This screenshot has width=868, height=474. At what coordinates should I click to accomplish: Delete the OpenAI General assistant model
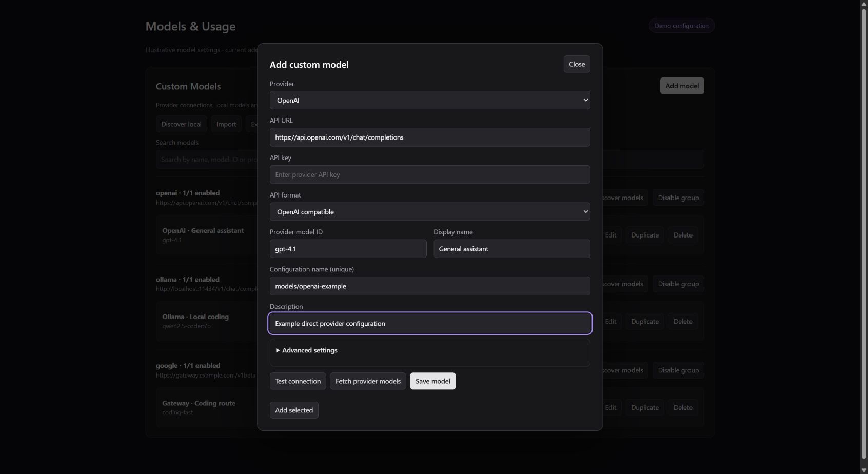683,235
